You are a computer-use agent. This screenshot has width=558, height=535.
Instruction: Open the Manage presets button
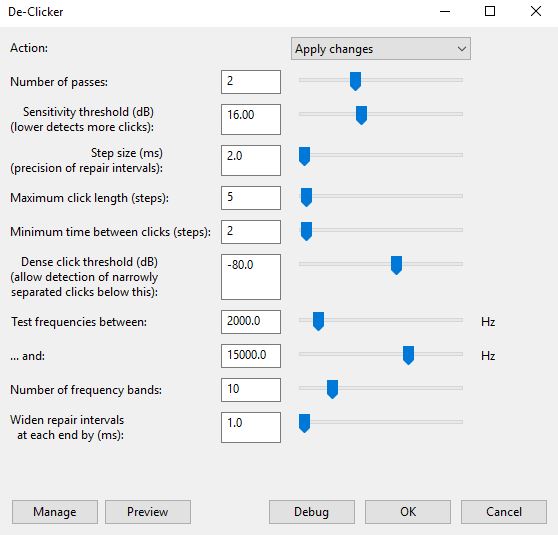coord(55,512)
